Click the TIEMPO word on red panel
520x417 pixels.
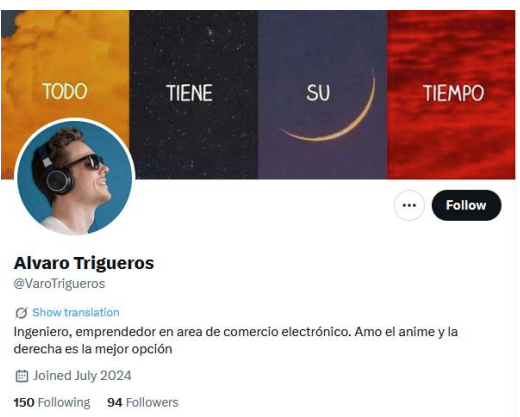point(453,93)
